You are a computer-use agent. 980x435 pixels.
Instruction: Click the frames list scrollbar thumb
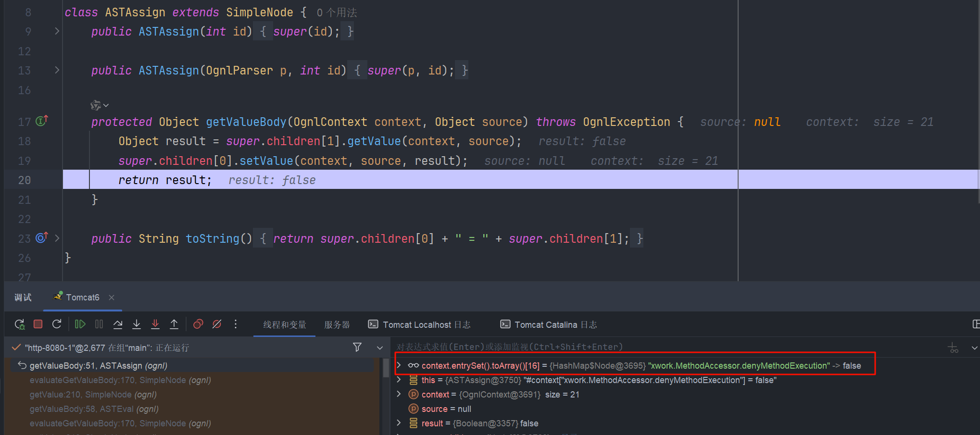coord(386,368)
